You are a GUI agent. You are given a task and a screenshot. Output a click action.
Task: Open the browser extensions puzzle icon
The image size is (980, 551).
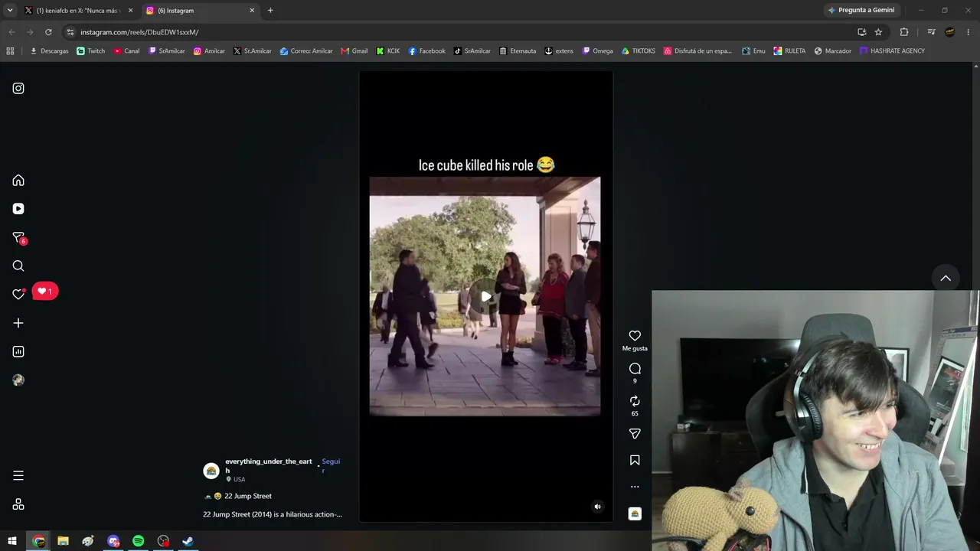[x=904, y=32]
